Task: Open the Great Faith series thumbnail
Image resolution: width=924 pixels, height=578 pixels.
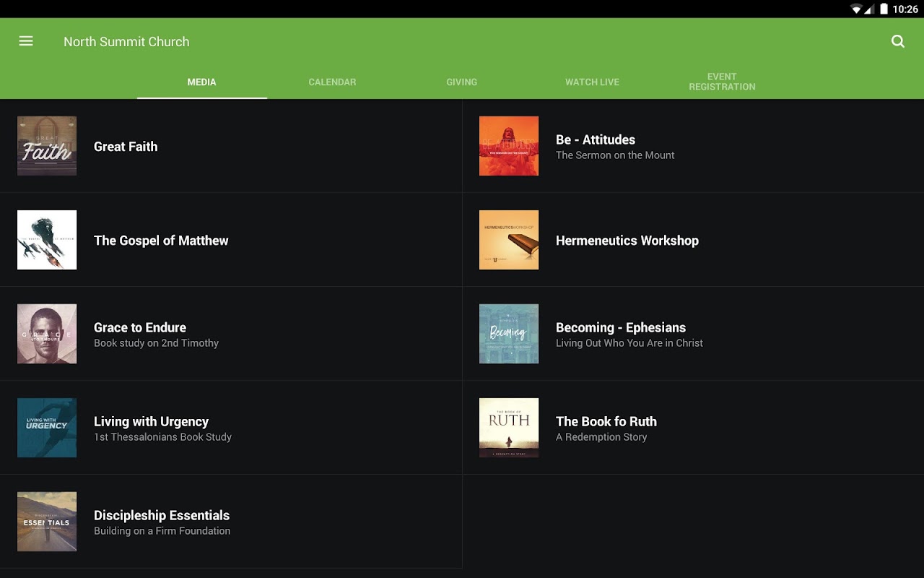Action: point(47,146)
